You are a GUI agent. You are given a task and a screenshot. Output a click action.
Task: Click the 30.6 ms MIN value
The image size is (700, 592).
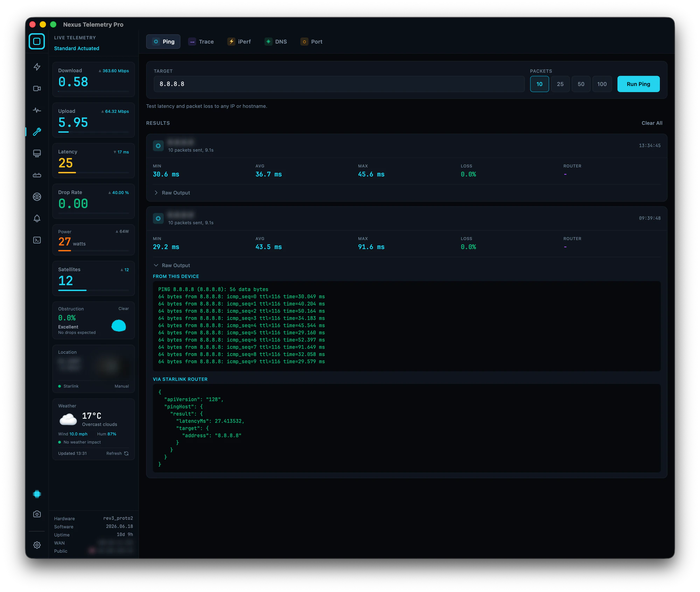(166, 174)
